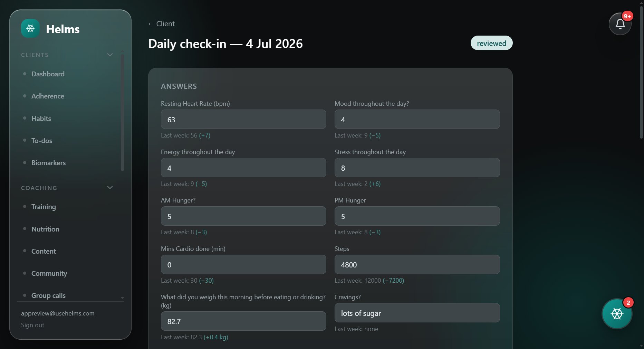Click the Sign out link
The height and width of the screenshot is (349, 644).
tap(32, 325)
